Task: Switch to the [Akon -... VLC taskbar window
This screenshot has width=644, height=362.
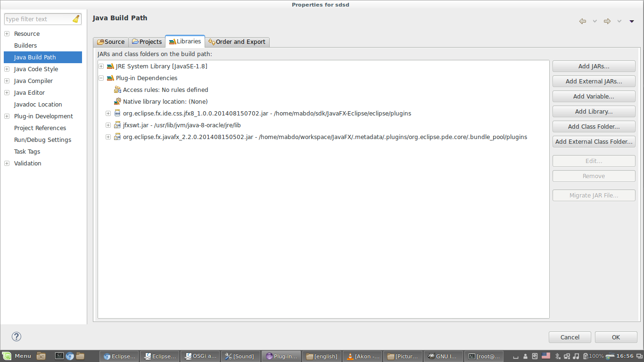Action: (x=362, y=356)
